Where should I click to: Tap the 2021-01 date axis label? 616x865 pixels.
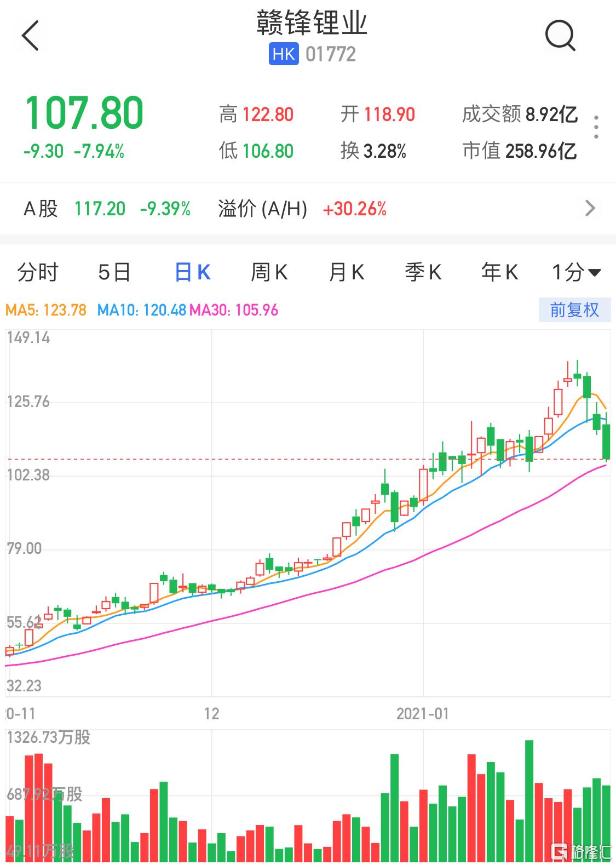tap(423, 713)
